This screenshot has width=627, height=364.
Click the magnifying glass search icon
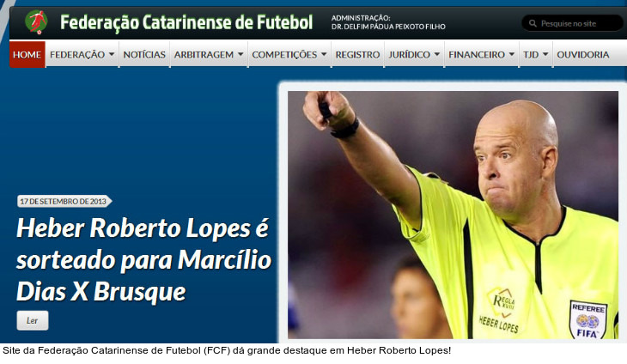coord(533,23)
